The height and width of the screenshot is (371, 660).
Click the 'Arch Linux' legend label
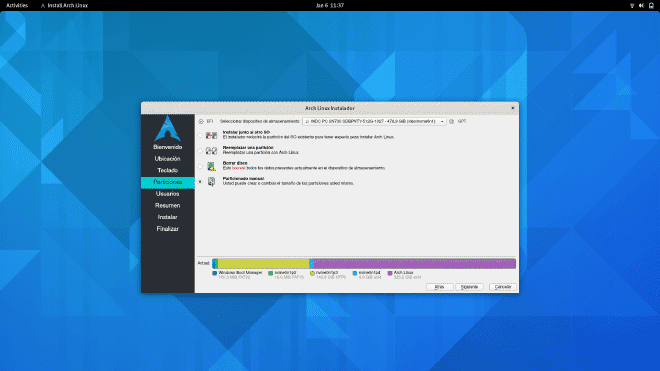pyautogui.click(x=404, y=273)
